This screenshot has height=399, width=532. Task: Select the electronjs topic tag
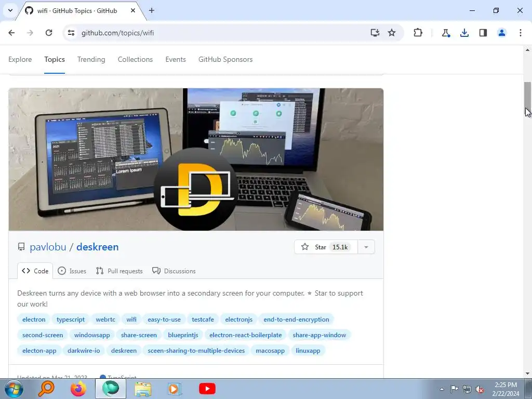[239, 320]
